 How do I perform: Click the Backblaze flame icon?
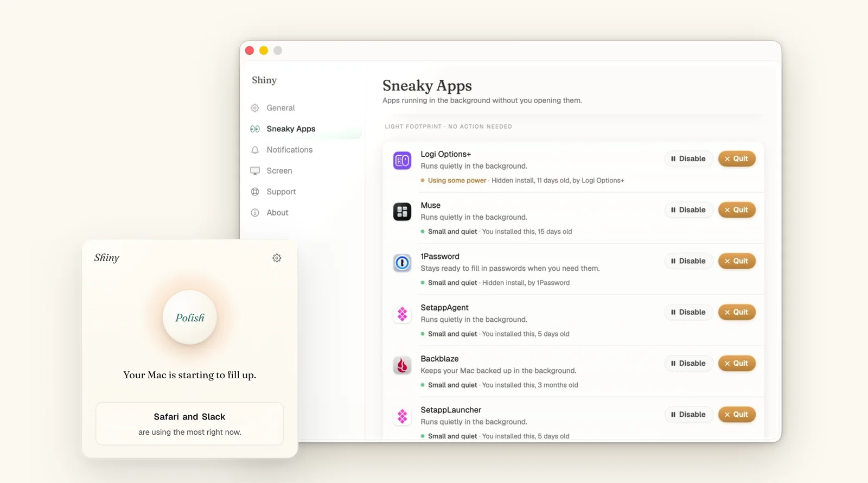pos(402,365)
